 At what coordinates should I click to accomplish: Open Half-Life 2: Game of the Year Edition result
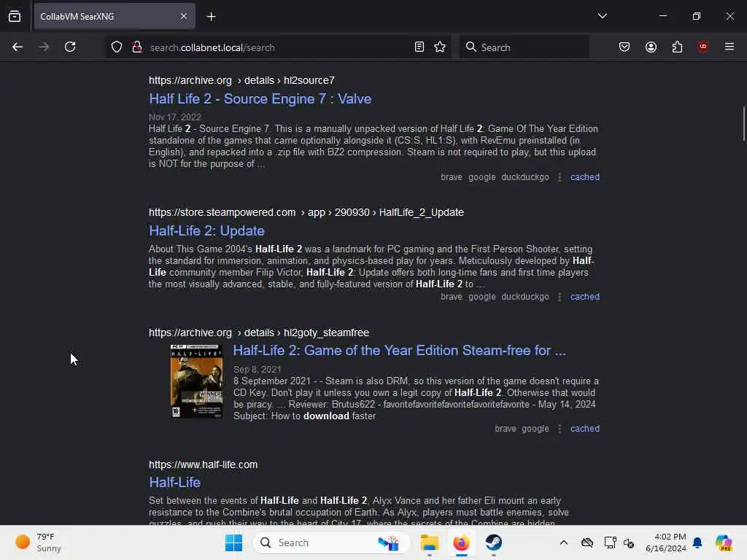coord(399,351)
